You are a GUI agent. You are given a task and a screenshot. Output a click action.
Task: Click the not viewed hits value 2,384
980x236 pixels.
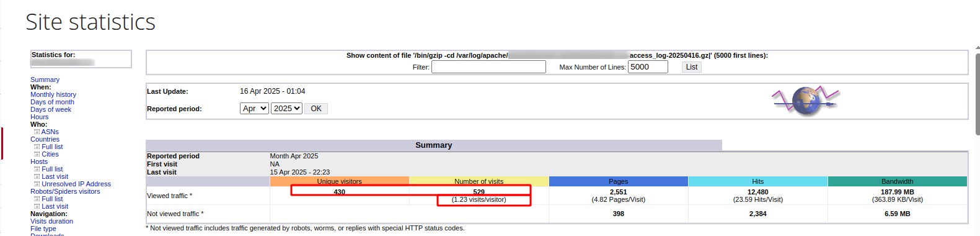(758, 214)
